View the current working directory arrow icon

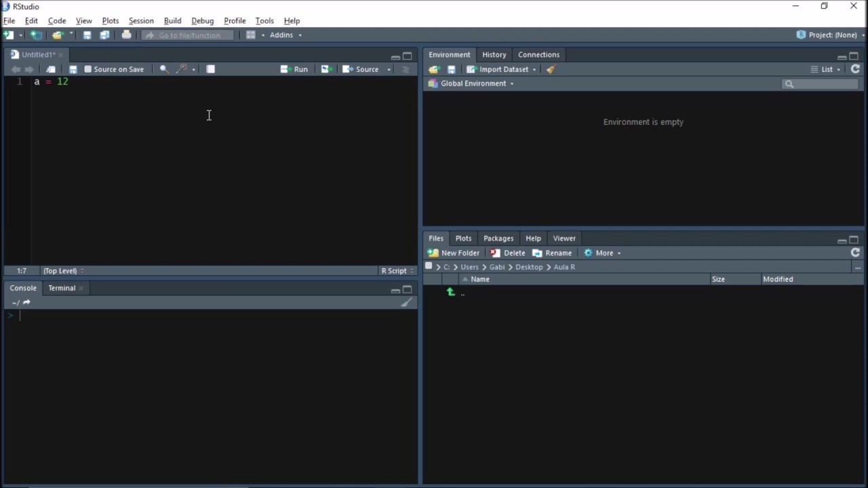(x=26, y=302)
